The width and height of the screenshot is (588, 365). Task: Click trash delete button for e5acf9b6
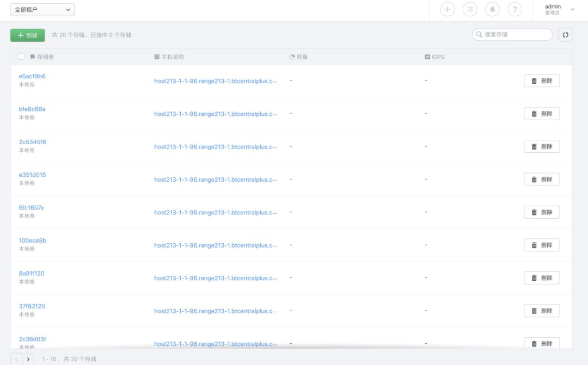click(x=542, y=81)
